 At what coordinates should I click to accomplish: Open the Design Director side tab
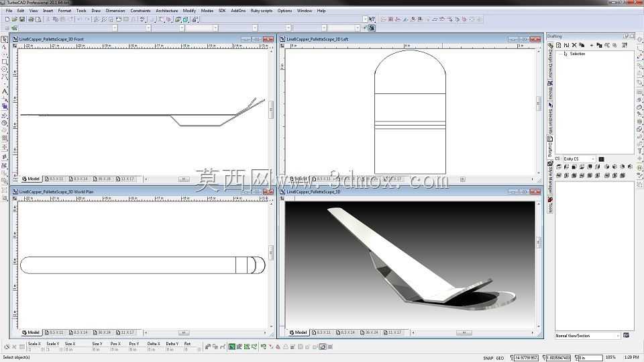point(550,61)
